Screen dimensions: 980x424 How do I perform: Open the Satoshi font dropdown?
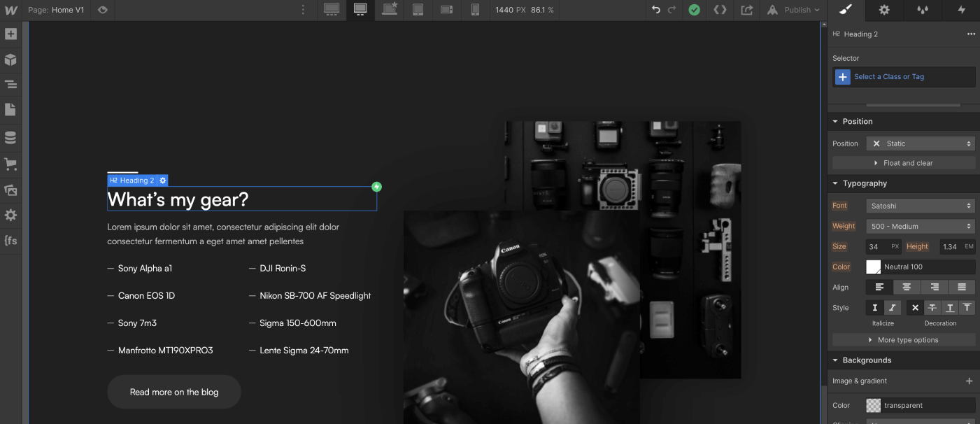point(921,206)
